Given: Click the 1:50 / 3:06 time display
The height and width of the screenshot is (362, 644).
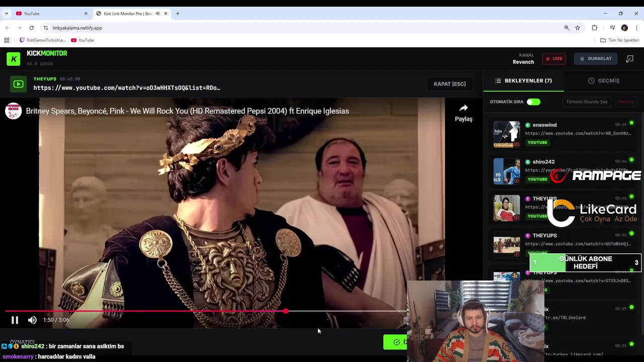Looking at the screenshot, I should pos(56,320).
